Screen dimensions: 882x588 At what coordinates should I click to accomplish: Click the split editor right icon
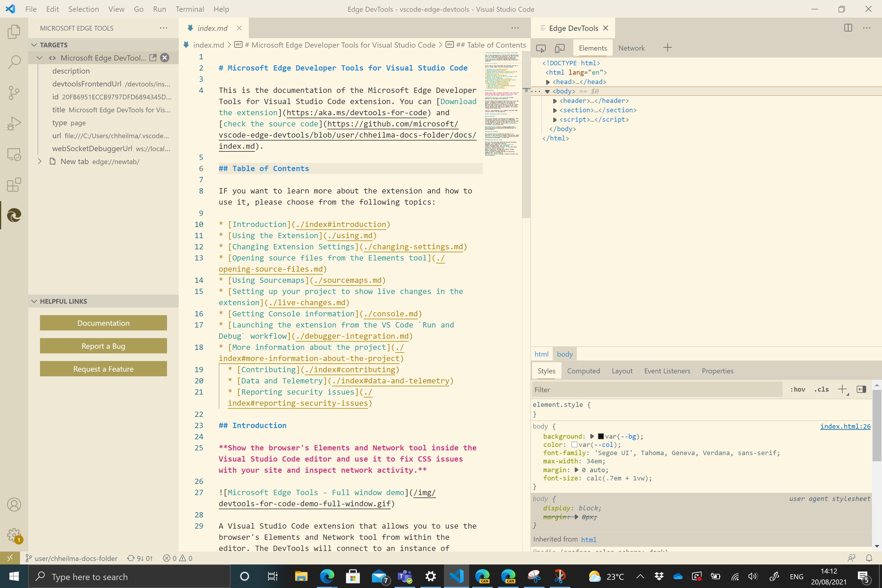848,28
